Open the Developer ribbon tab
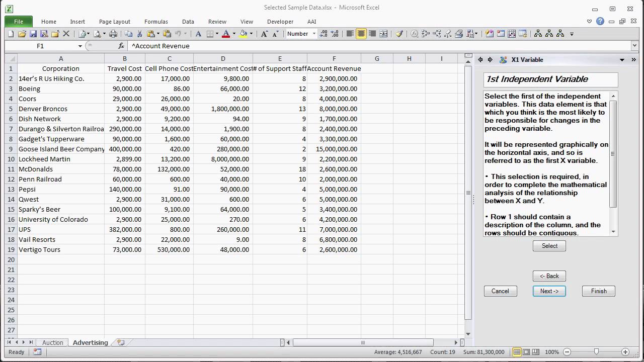The image size is (644, 362). 280,22
